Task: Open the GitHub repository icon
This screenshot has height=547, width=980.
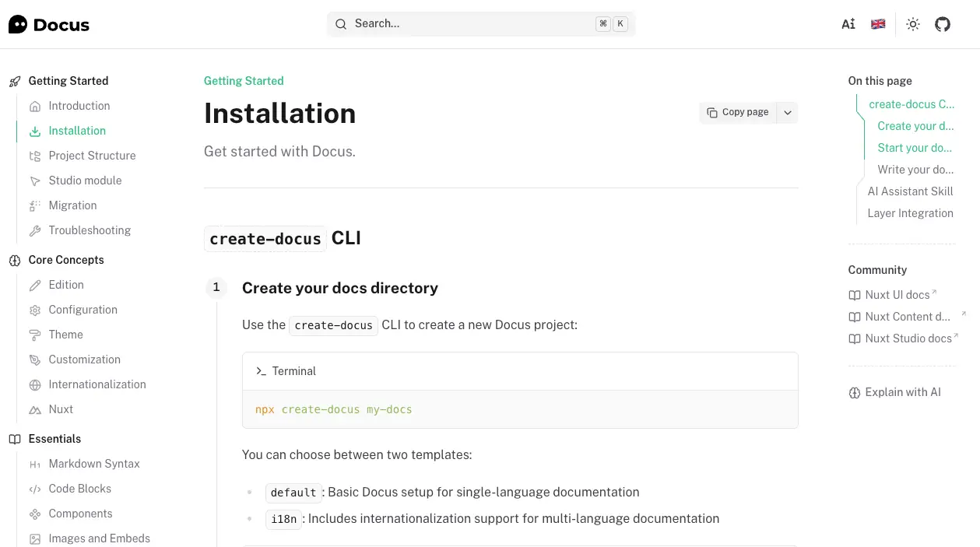Action: coord(943,24)
